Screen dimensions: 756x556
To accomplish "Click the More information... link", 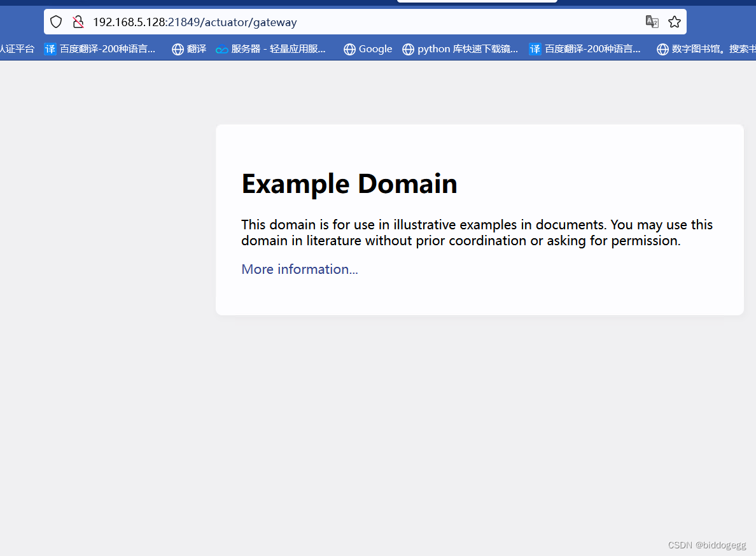I will click(x=300, y=269).
